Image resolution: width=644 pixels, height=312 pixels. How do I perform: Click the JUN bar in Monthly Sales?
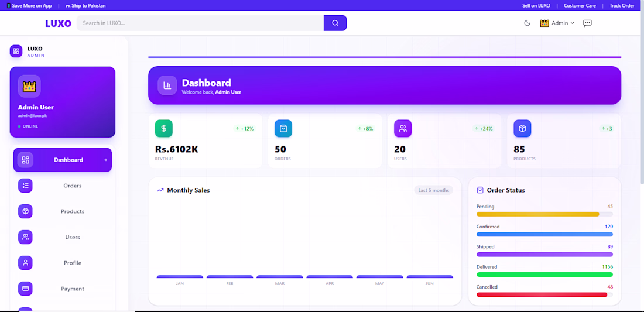click(430, 277)
